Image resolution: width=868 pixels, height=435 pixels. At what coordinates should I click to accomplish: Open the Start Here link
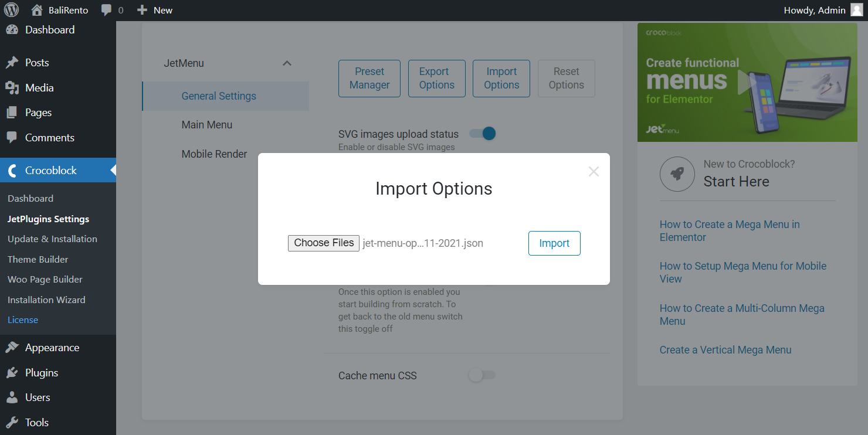coord(737,182)
